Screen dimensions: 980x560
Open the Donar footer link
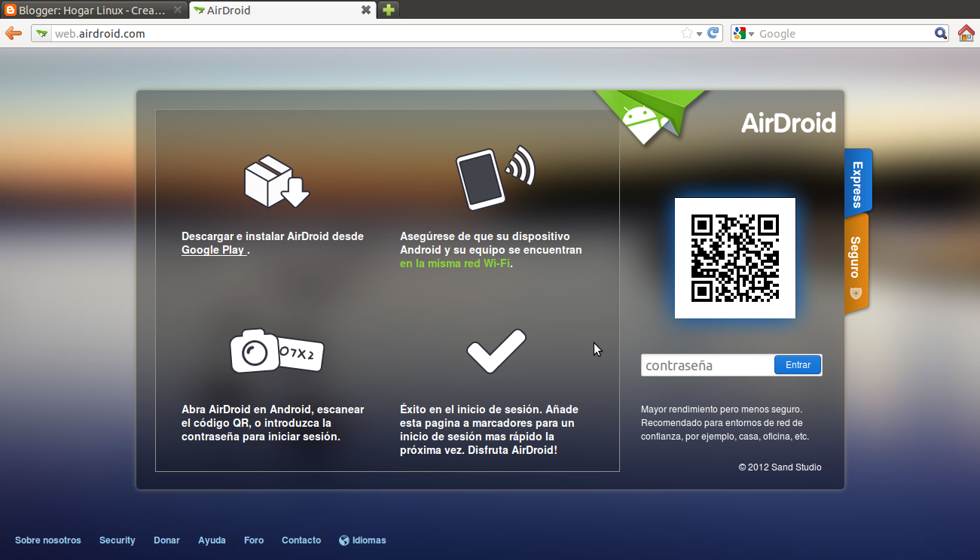point(166,540)
